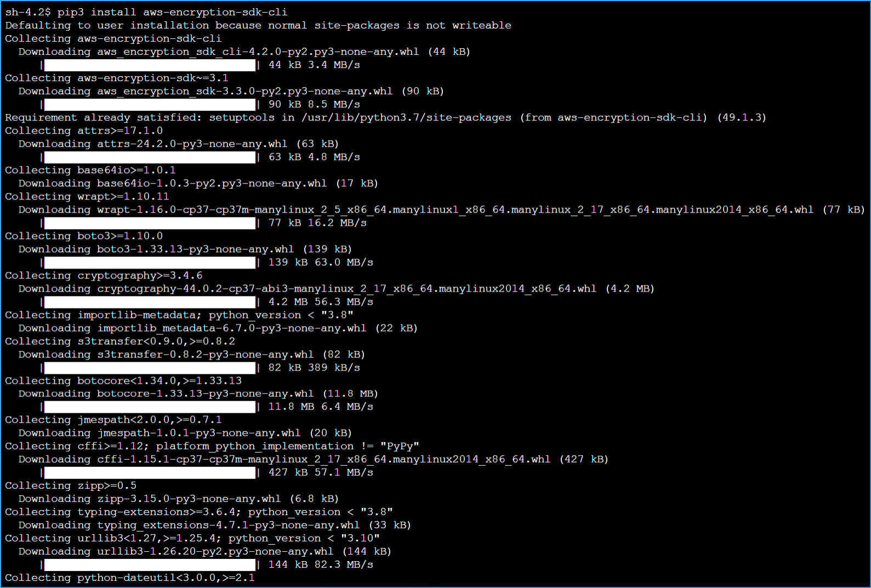Click the 'Collecting aws-encryption-sdk~=3.1' line
The image size is (871, 588).
click(x=117, y=78)
